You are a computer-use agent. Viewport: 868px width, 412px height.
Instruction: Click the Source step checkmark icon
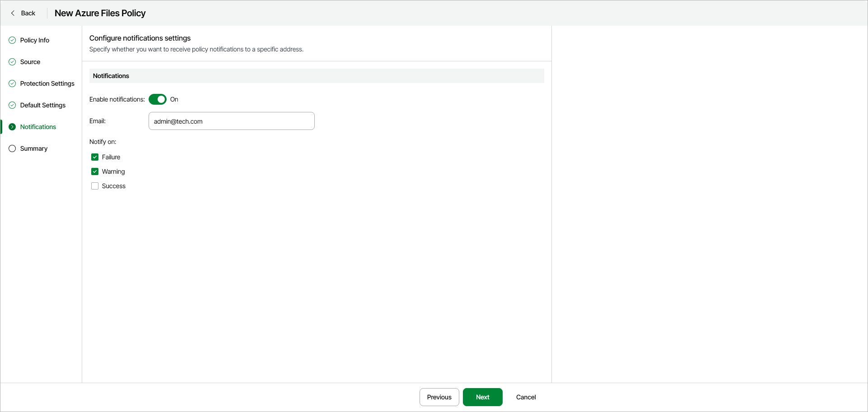tap(12, 62)
